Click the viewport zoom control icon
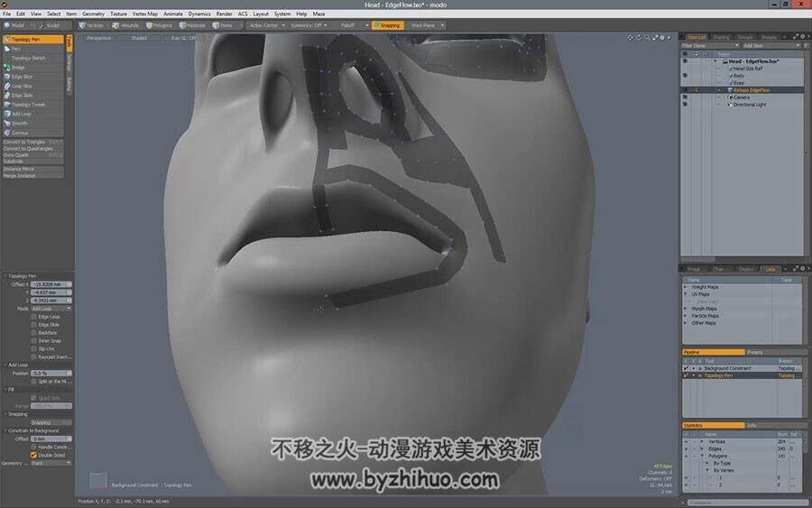The height and width of the screenshot is (508, 812). click(x=647, y=38)
